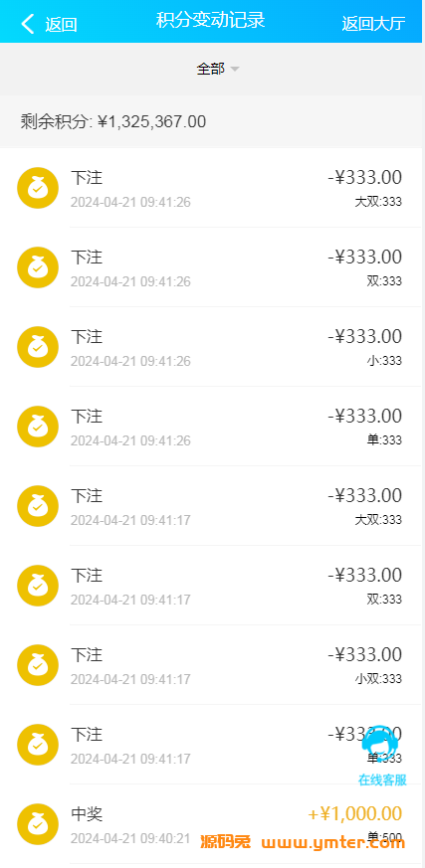The width and height of the screenshot is (425, 868).
Task: Open the 09:41:26 双:333 bet record
Action: tap(212, 267)
